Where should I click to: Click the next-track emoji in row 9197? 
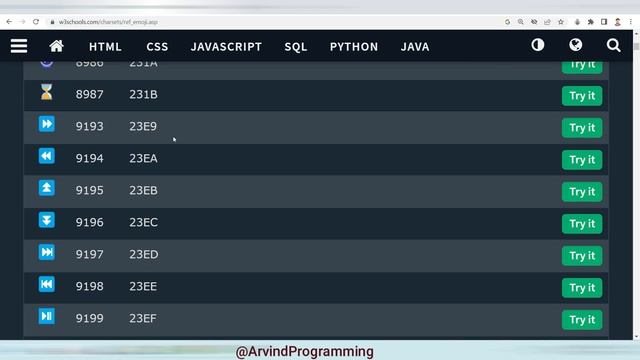click(x=47, y=252)
